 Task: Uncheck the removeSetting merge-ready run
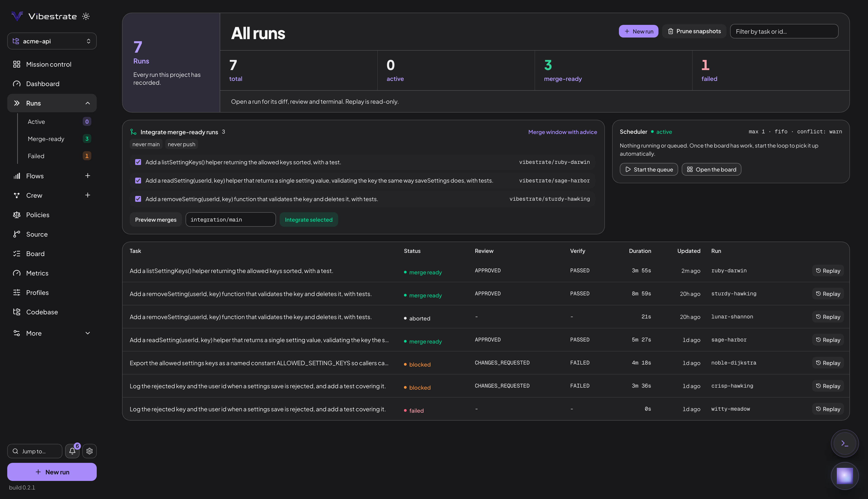(x=138, y=199)
